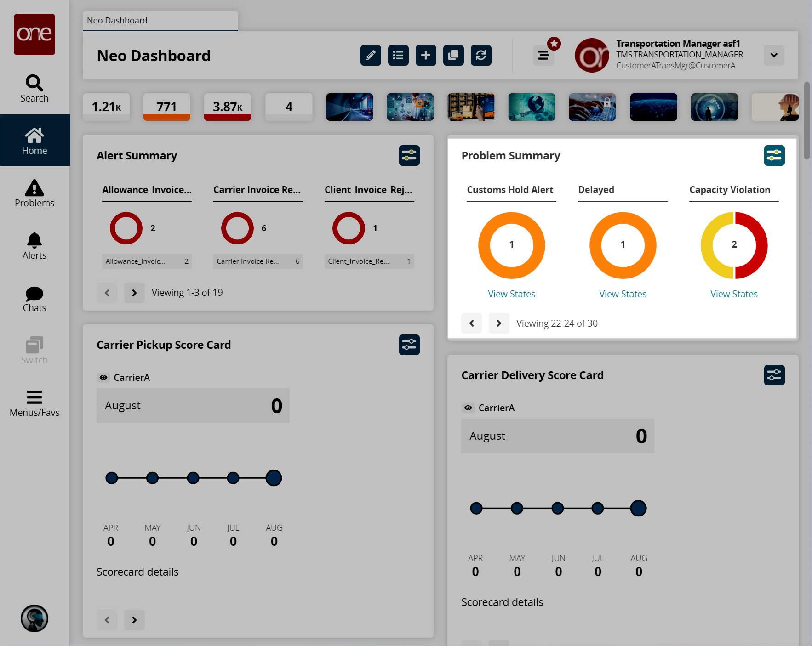The image size is (812, 646).
Task: Click the pencil edit dashboard icon
Action: coord(371,56)
